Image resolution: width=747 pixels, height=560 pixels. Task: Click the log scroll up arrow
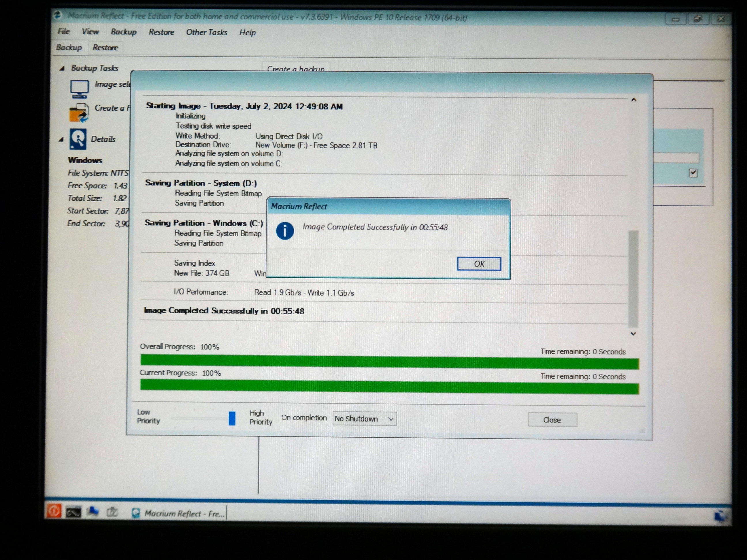[x=634, y=100]
